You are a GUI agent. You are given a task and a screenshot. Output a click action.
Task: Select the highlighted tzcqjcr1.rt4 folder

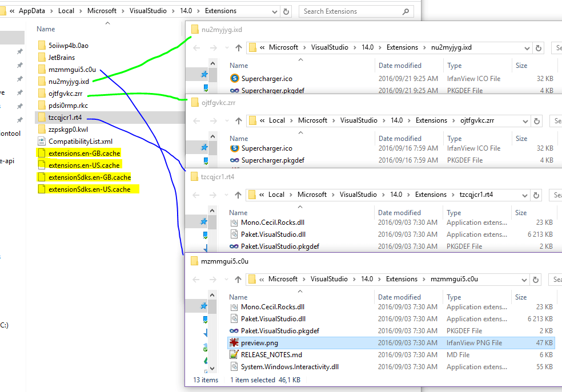(x=66, y=117)
